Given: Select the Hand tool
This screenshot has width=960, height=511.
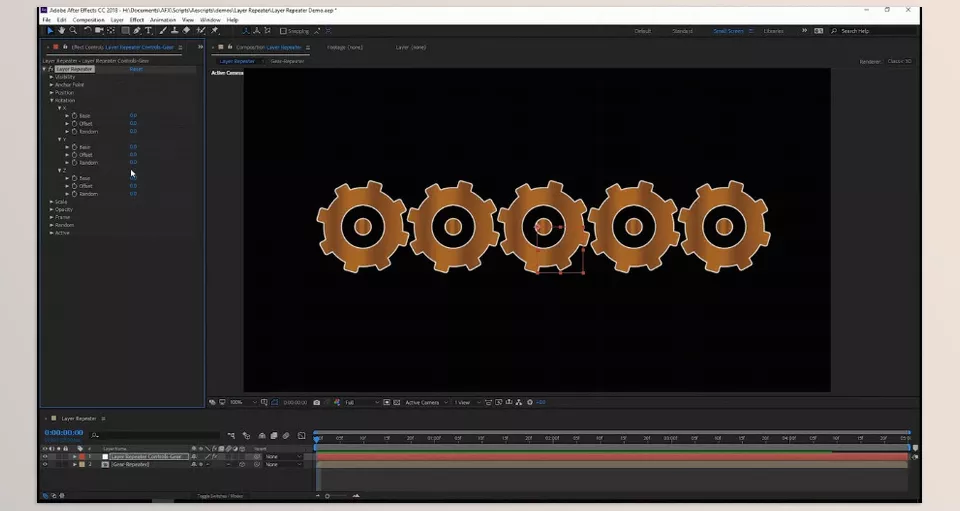Looking at the screenshot, I should click(61, 31).
